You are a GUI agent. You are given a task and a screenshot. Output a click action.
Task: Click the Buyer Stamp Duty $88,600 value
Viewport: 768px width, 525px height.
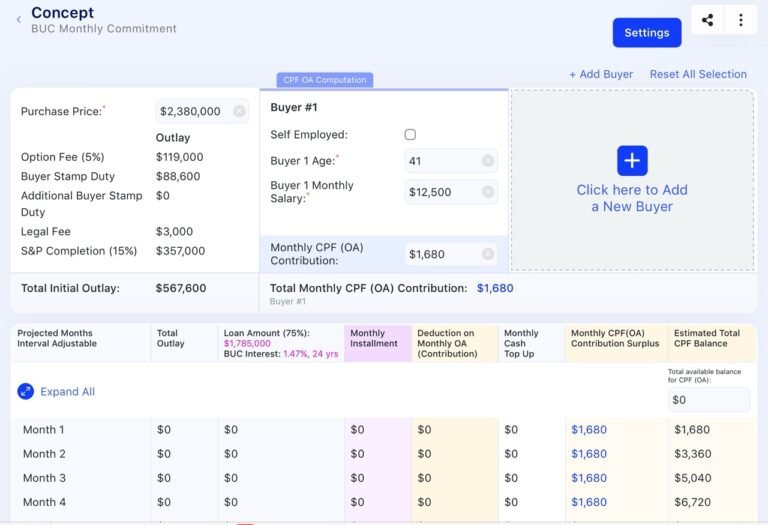click(x=178, y=176)
